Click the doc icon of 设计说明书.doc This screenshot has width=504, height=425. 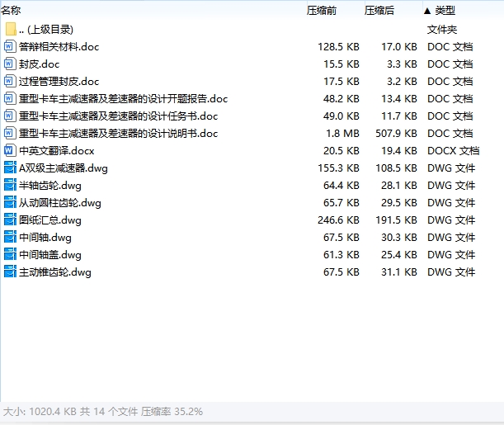[10, 134]
